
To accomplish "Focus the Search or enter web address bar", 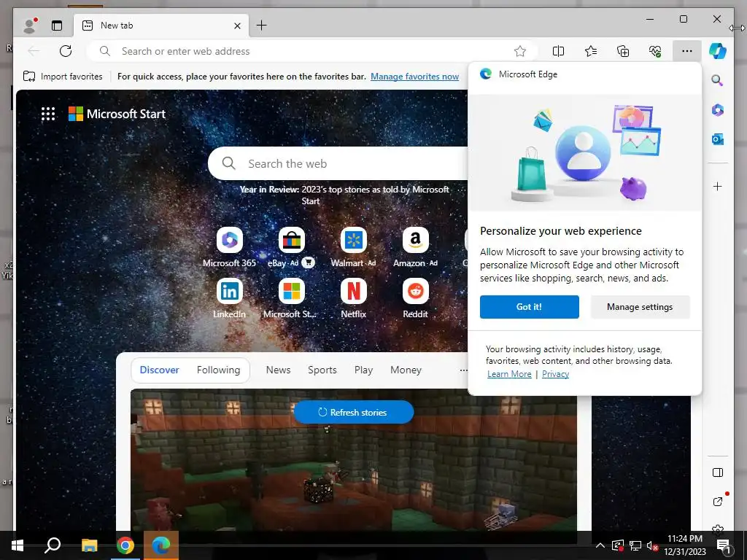I will click(x=312, y=51).
